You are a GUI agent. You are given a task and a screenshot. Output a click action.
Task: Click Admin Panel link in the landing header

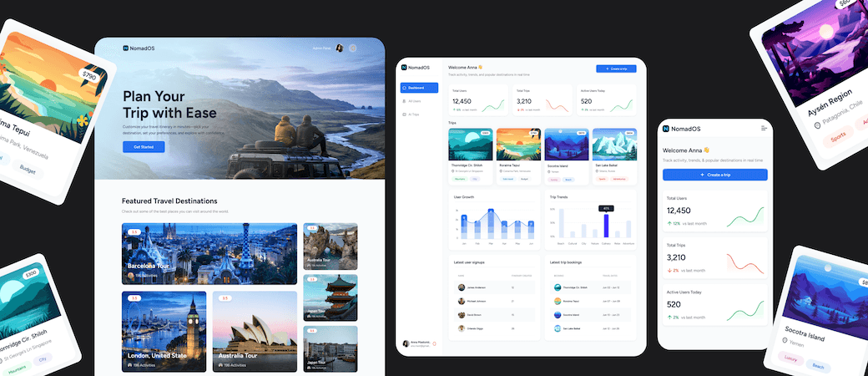[x=321, y=48]
